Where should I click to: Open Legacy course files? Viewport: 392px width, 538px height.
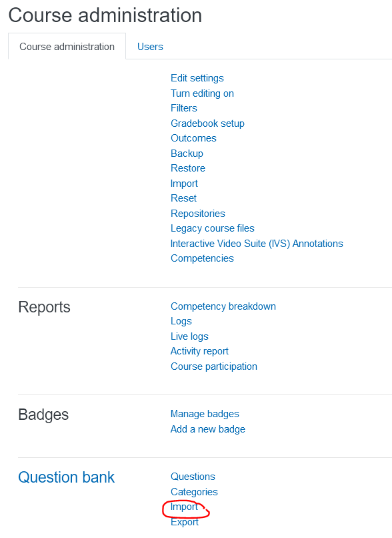click(213, 228)
